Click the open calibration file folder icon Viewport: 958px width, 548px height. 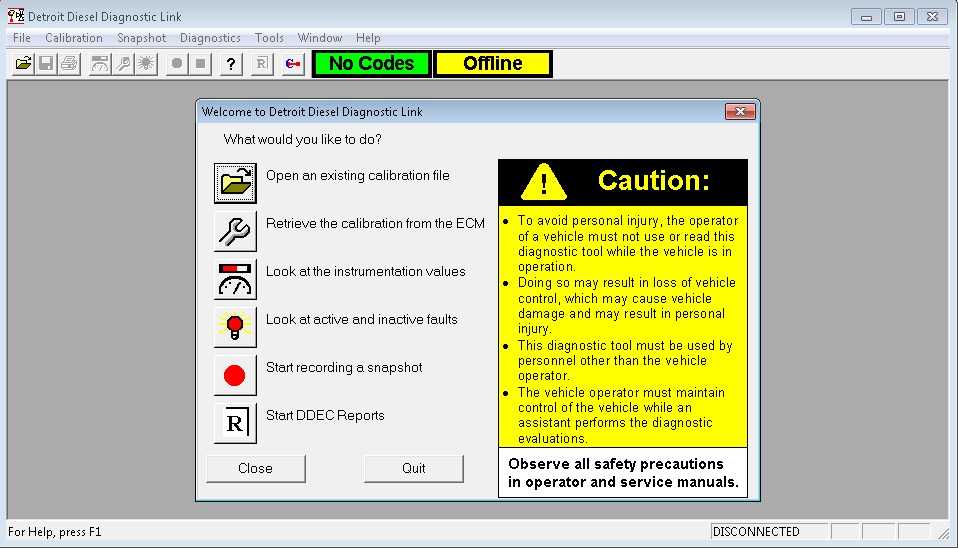(235, 183)
